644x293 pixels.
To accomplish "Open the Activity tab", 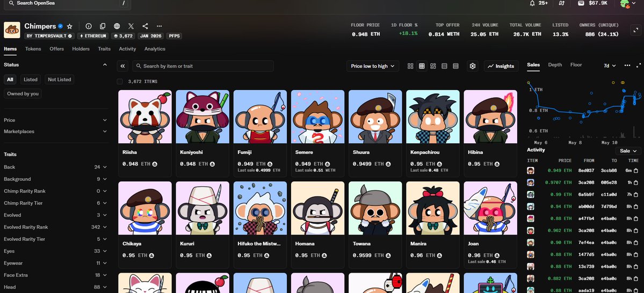I will point(127,49).
